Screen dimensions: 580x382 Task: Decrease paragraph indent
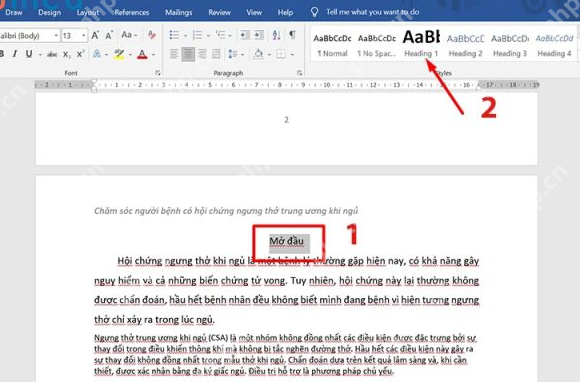245,36
